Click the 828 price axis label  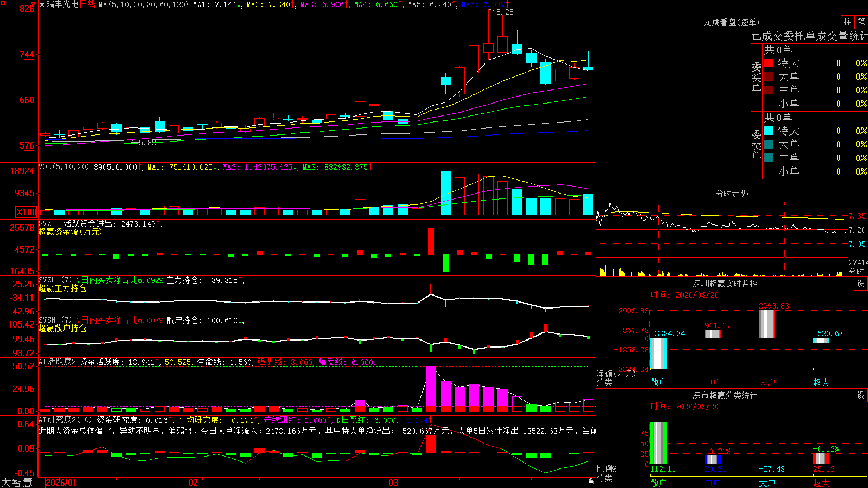coord(27,9)
